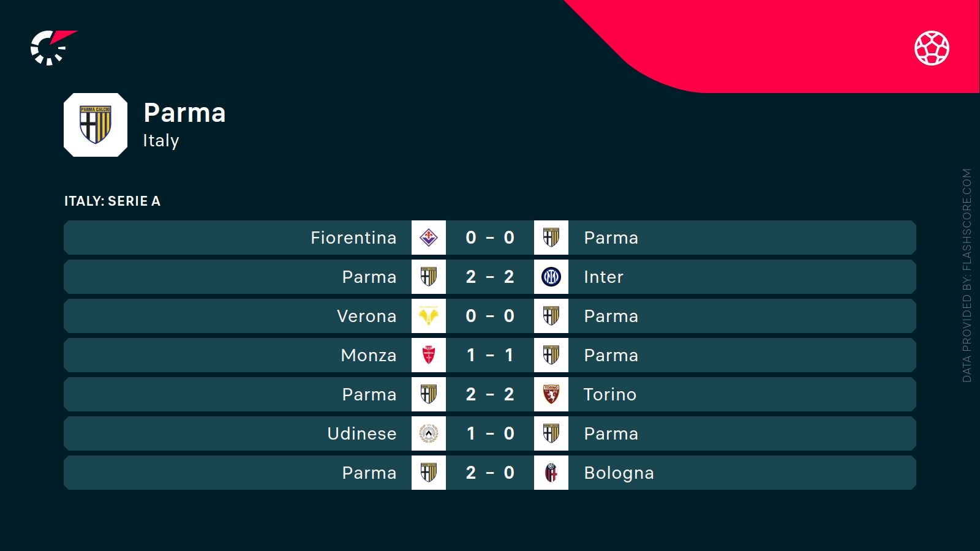The width and height of the screenshot is (980, 551).
Task: Click the Data Provided By Flashscore.com text
Action: coord(967,275)
